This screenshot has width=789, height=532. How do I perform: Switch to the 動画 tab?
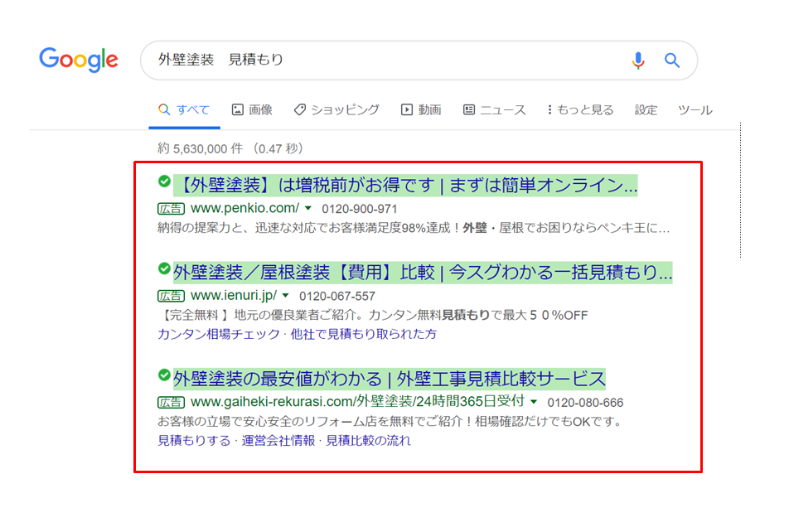[421, 109]
